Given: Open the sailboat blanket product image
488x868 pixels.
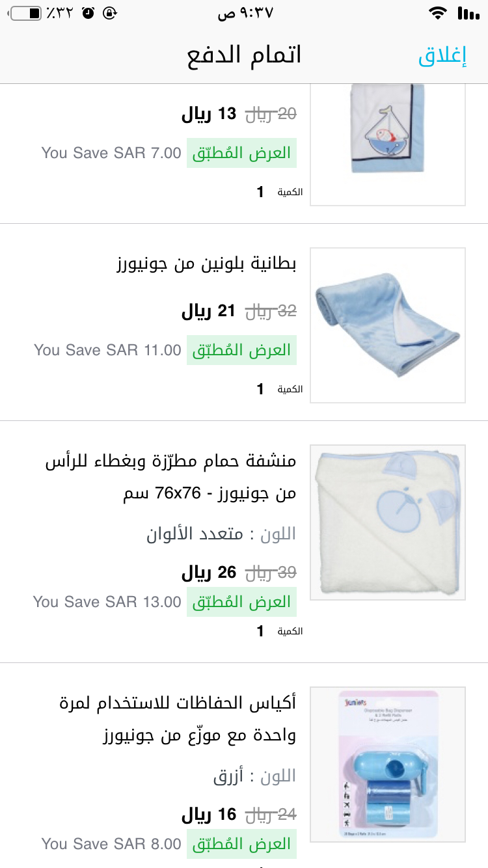Looking at the screenshot, I should click(388, 144).
